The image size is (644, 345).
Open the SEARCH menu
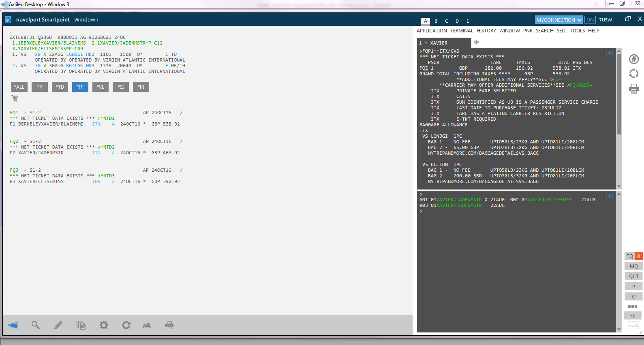point(545,31)
